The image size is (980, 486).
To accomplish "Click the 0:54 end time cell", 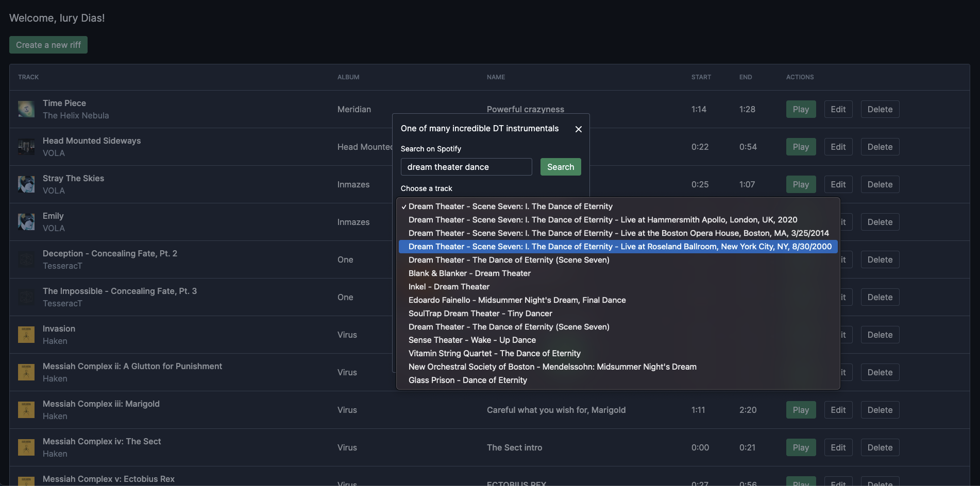I will click(748, 147).
